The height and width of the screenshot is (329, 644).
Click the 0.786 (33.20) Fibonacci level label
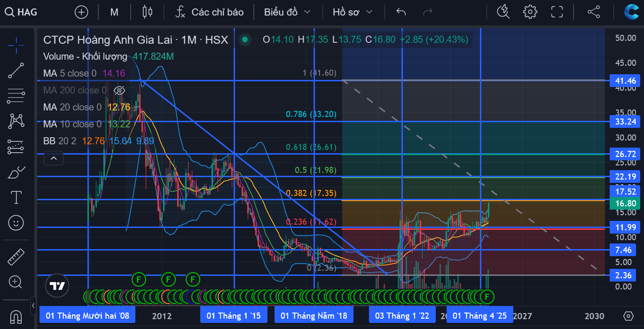pos(311,114)
